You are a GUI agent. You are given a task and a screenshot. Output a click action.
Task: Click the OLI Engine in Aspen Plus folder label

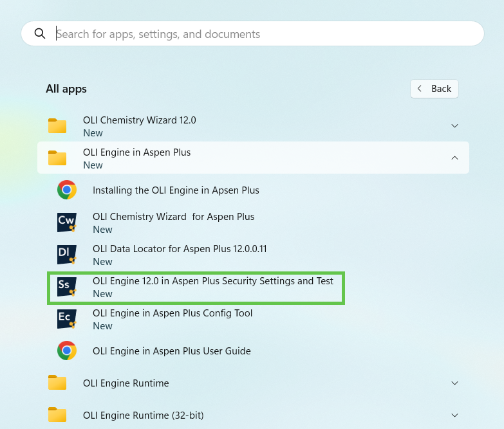coord(136,152)
